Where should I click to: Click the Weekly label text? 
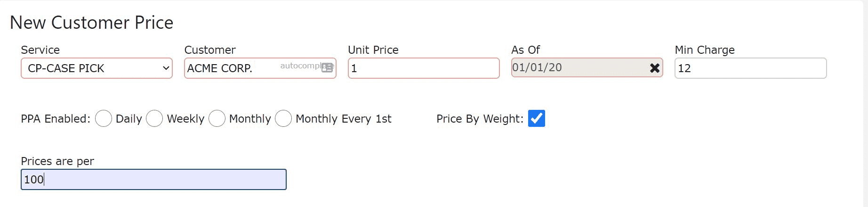[x=185, y=119]
